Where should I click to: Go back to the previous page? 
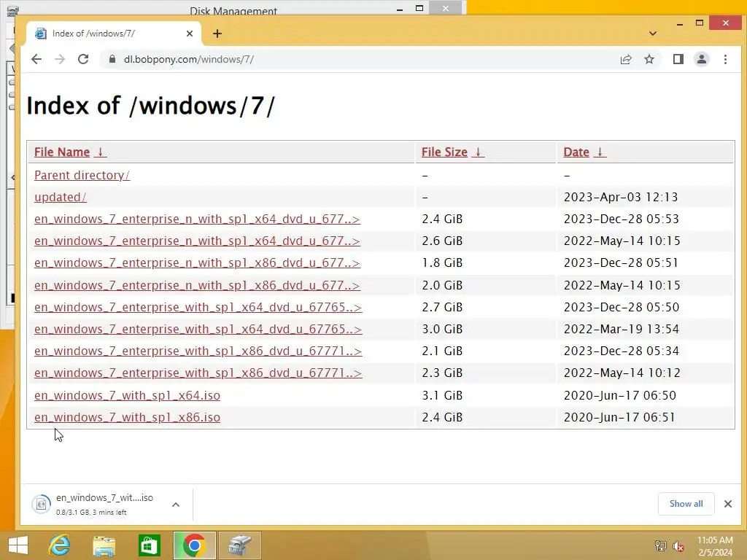click(36, 59)
